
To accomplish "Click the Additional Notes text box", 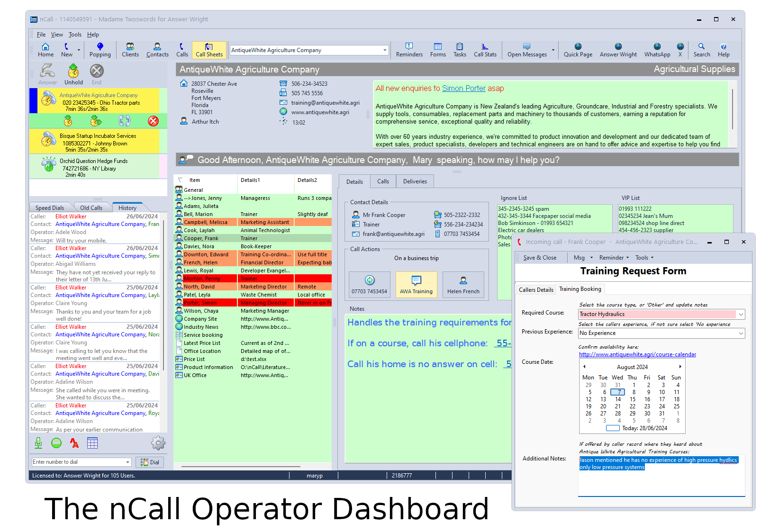I will pos(661,476).
